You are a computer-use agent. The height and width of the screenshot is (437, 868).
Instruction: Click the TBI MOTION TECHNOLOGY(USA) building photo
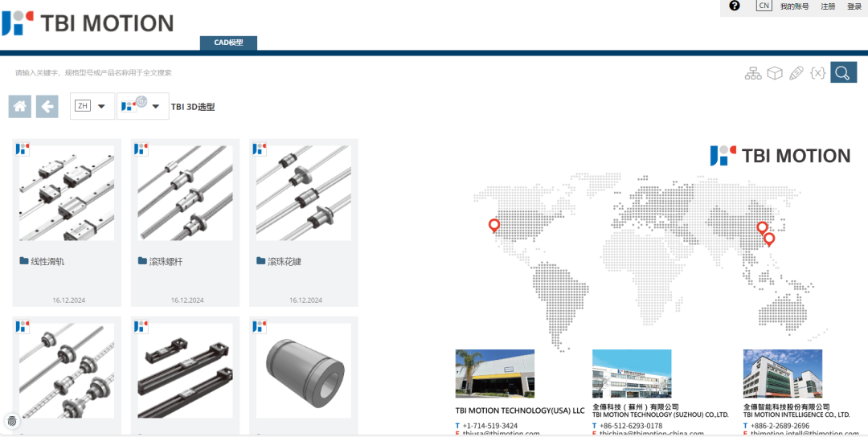pyautogui.click(x=495, y=374)
